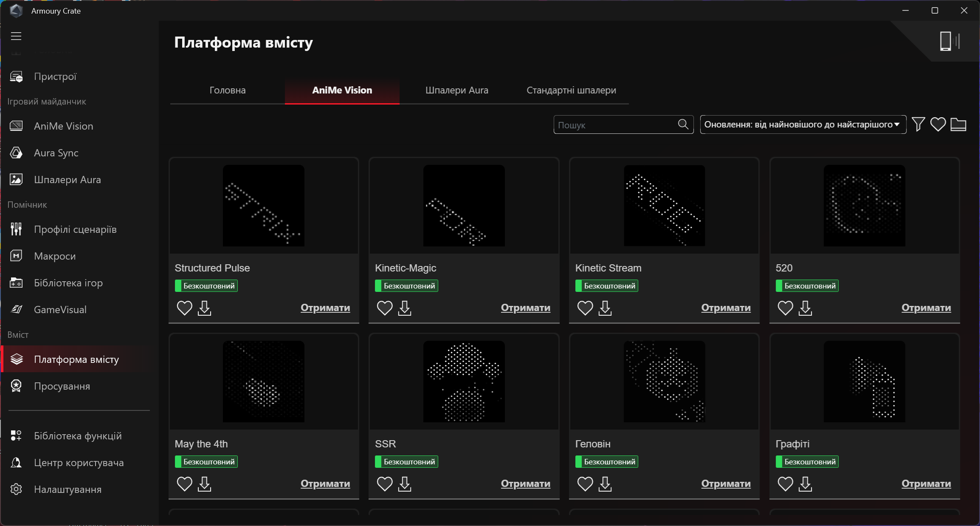Show favorites only with the toolbar heart
Image resolution: width=980 pixels, height=526 pixels.
(x=938, y=124)
